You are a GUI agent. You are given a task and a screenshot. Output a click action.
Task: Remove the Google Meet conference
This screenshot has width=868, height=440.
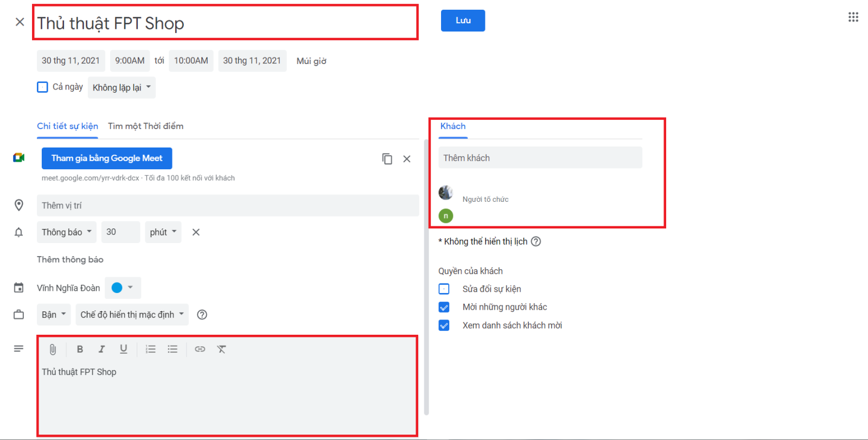click(x=407, y=159)
